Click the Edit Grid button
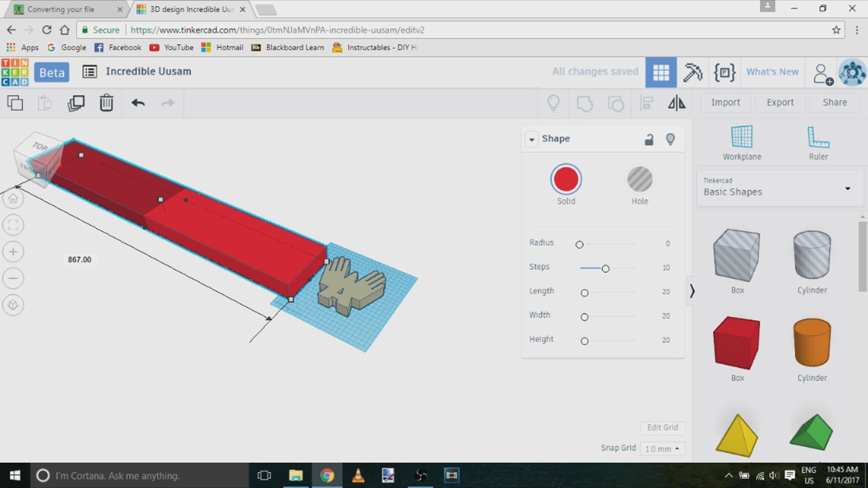Image resolution: width=868 pixels, height=488 pixels. click(662, 427)
